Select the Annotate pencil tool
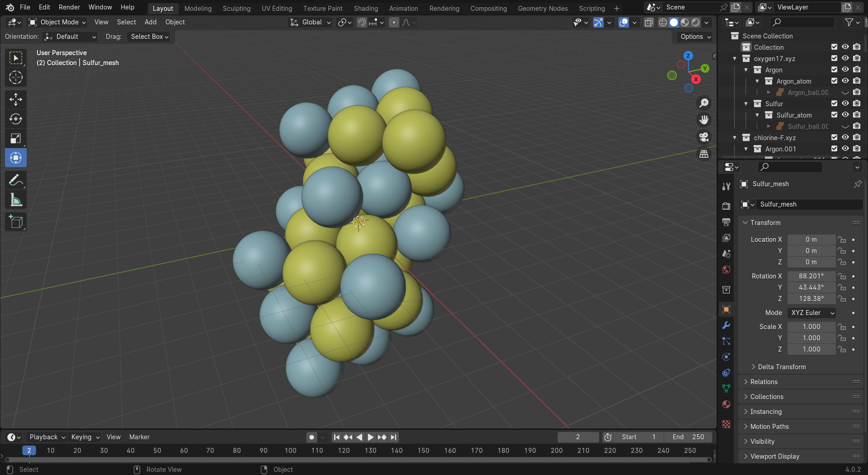Viewport: 868px width, 475px height. coord(16,180)
